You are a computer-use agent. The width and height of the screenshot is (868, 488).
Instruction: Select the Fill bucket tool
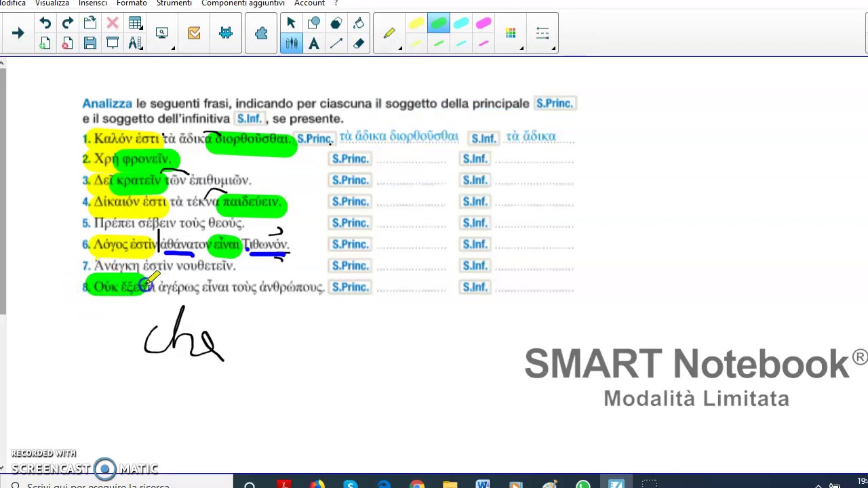(359, 24)
